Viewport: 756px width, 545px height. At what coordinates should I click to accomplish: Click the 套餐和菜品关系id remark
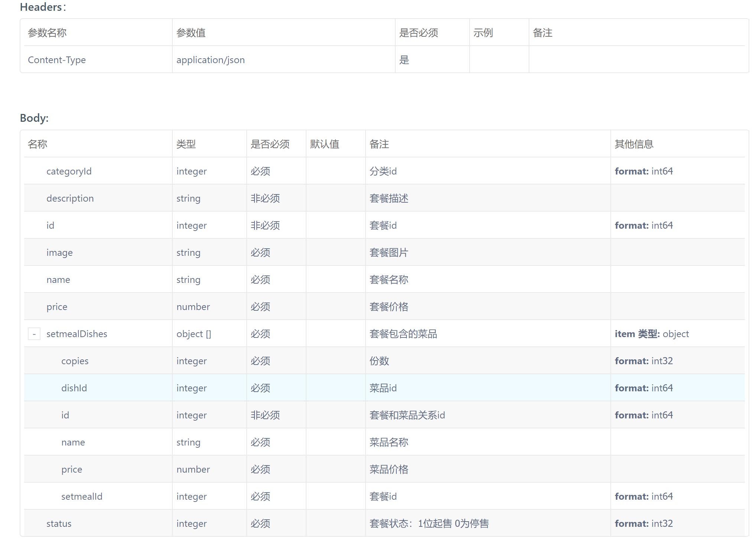click(x=407, y=415)
